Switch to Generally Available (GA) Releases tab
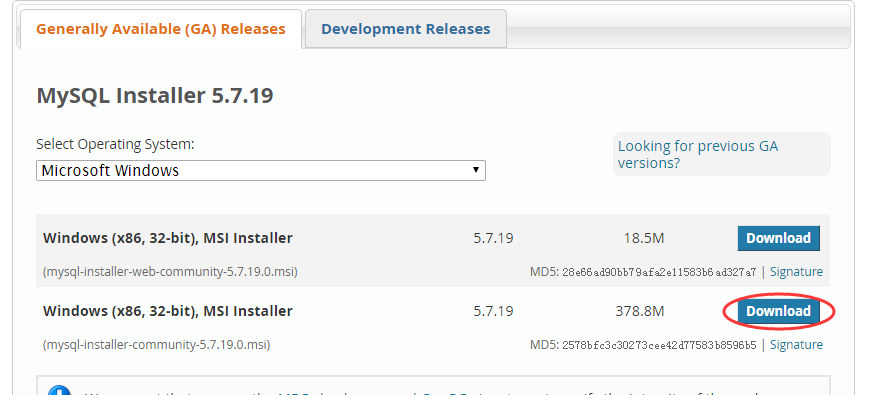Image resolution: width=884 pixels, height=395 pixels. [161, 29]
